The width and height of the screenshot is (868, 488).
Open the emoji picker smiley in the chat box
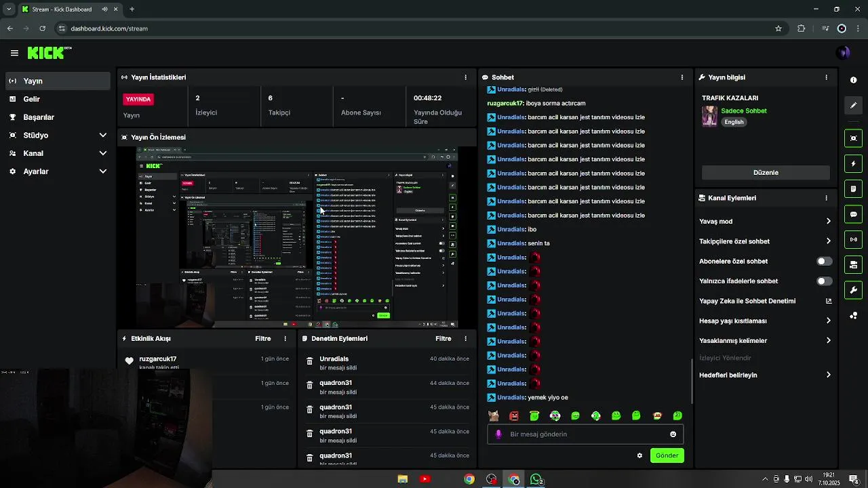click(x=673, y=434)
